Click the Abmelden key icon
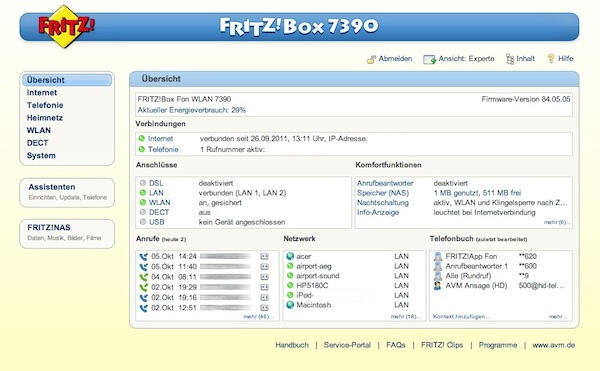 (371, 59)
